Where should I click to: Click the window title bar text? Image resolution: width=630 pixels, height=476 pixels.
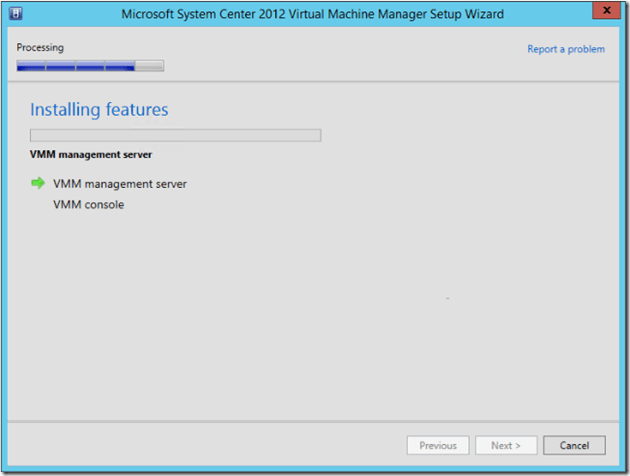click(312, 14)
